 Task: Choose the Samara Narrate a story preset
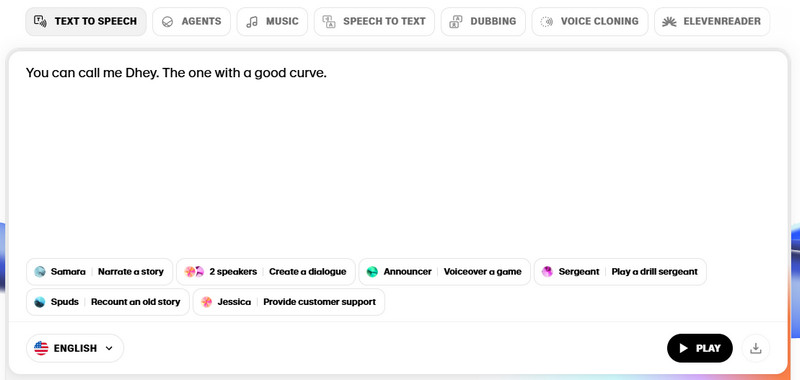point(99,272)
